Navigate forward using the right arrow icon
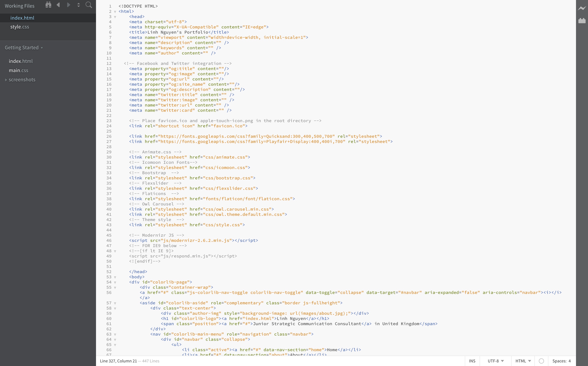 coord(68,5)
